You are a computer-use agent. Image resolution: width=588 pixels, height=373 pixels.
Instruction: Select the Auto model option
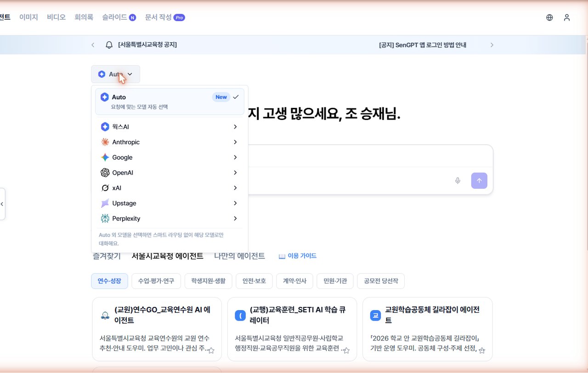point(170,102)
